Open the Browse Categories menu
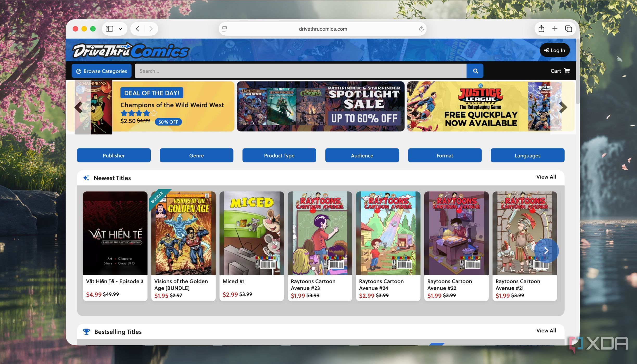This screenshot has height=364, width=637. coord(102,71)
